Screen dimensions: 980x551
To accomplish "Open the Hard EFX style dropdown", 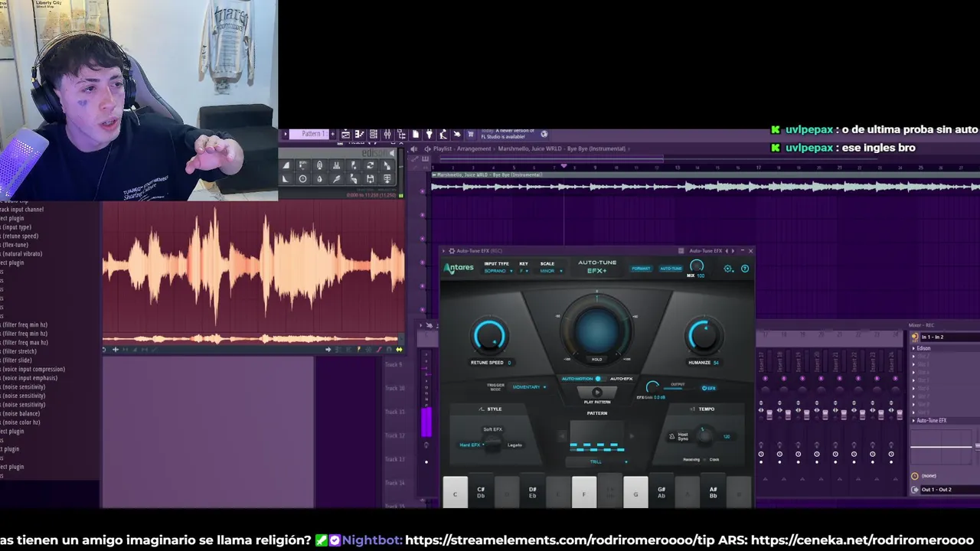I will click(472, 445).
